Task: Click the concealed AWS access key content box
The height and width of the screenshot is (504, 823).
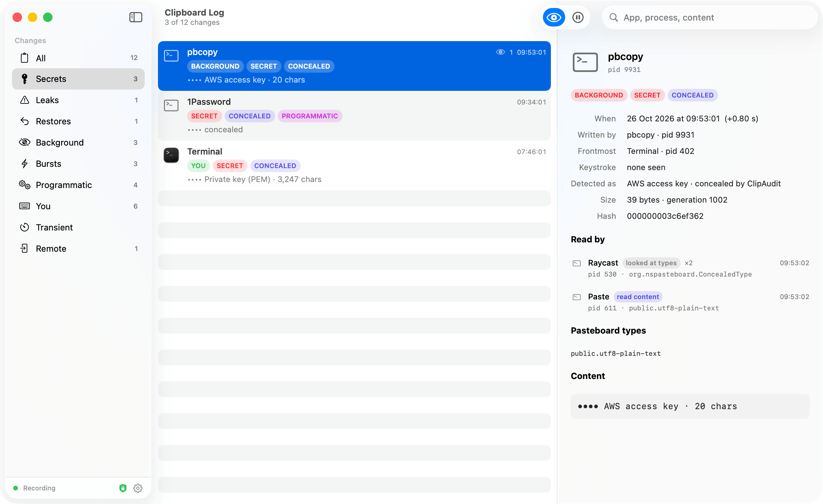Action: tap(690, 406)
